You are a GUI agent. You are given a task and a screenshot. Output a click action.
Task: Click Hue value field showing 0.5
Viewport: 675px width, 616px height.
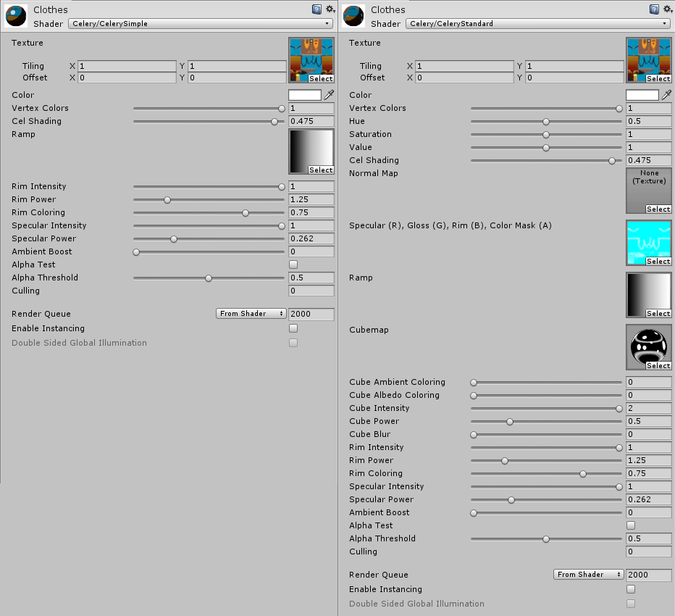649,121
